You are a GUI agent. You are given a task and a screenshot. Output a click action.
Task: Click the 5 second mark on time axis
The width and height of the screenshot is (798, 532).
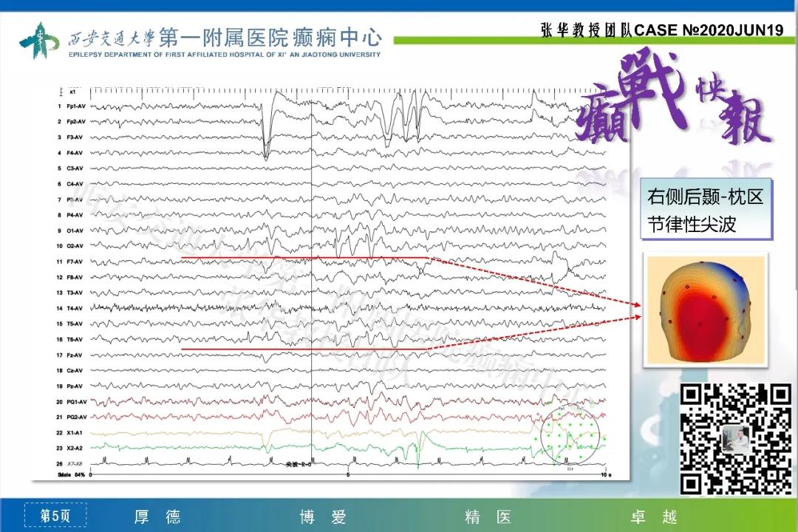(347, 475)
